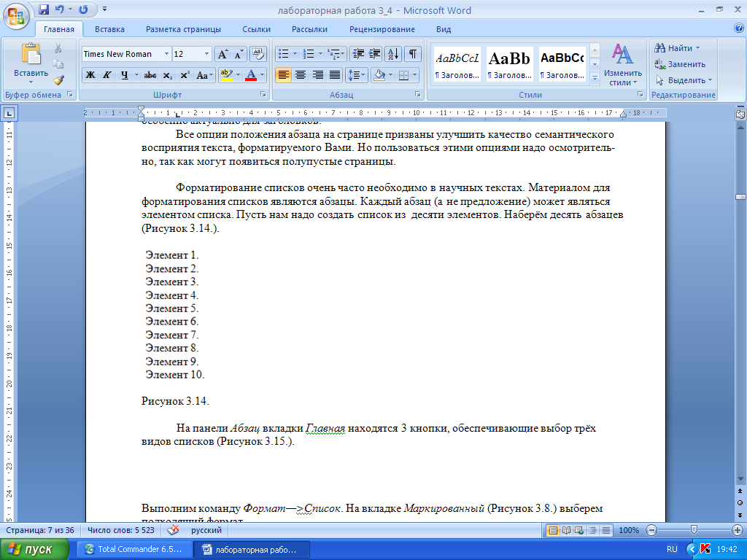Increase paragraph indent
Viewport: 747px width, 560px height.
(x=374, y=54)
